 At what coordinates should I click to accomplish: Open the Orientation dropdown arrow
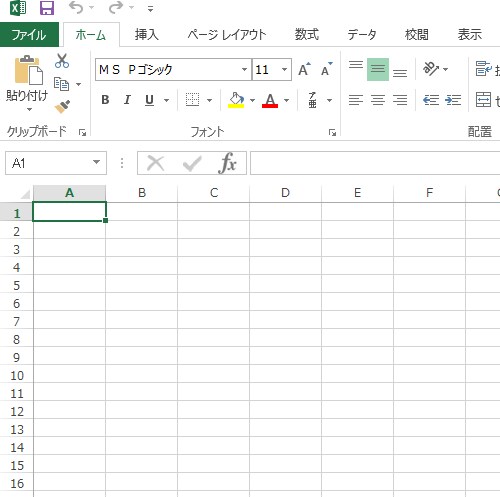(446, 69)
